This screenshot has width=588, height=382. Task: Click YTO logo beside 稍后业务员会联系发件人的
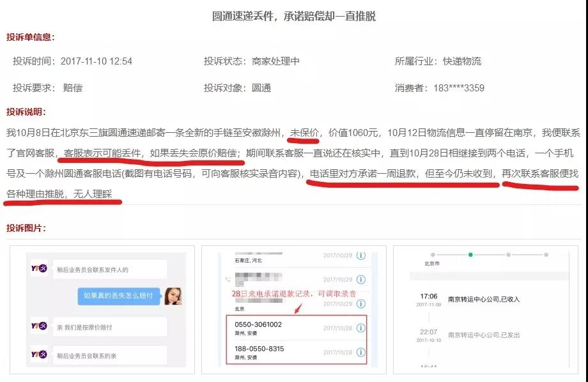point(39,268)
